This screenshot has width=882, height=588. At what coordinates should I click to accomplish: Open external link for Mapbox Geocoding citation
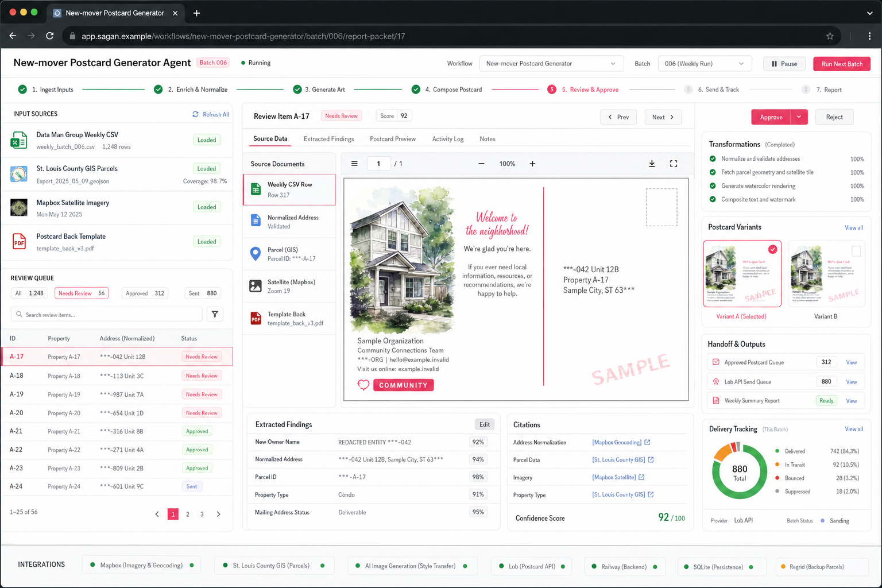pos(647,442)
